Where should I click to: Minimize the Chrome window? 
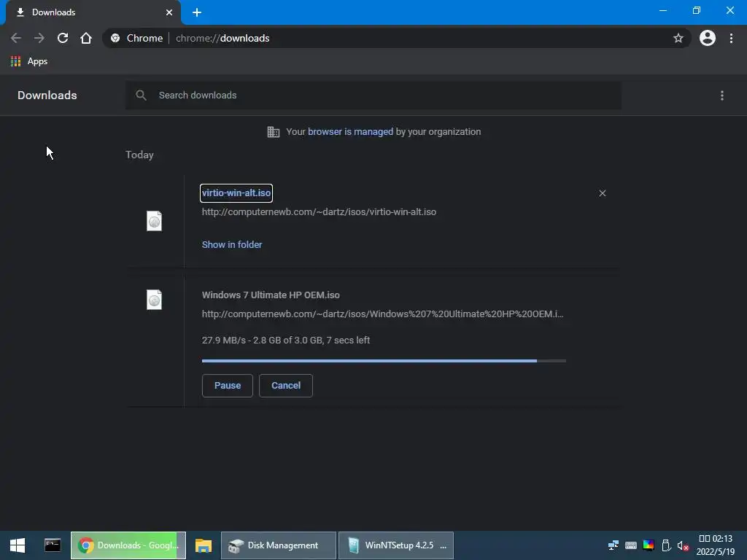coord(662,10)
